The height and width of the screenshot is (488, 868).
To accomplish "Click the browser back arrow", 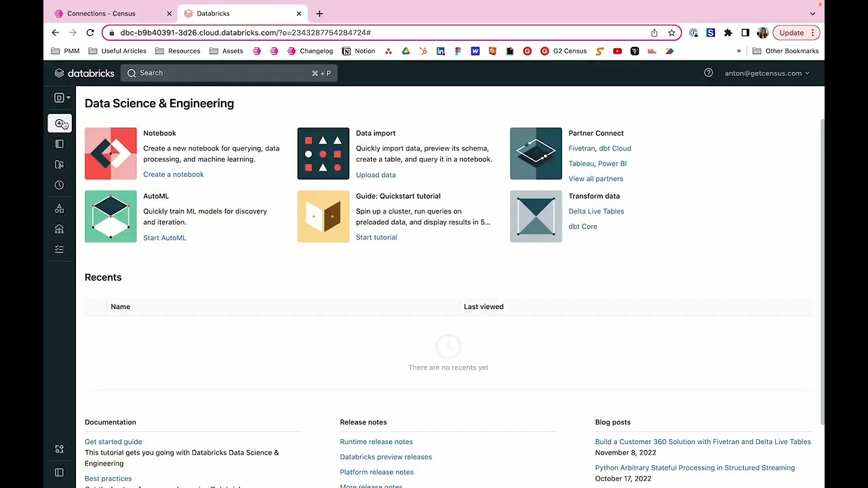I will (56, 33).
